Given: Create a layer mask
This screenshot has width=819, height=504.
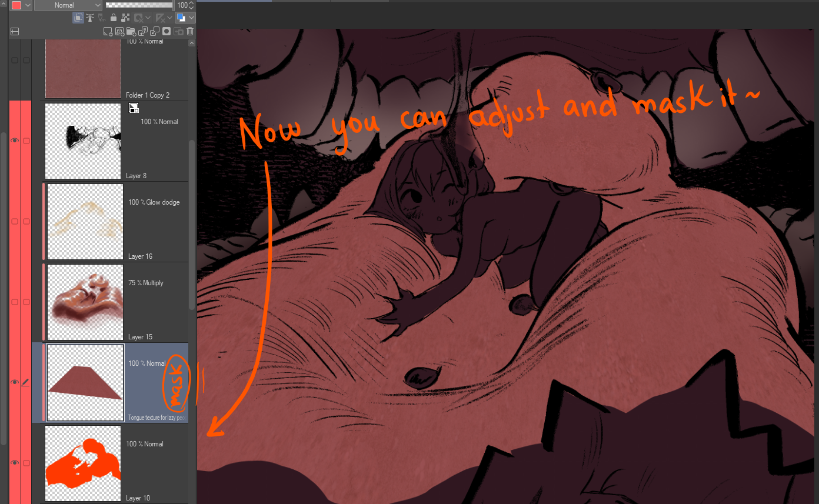Looking at the screenshot, I should 167,31.
